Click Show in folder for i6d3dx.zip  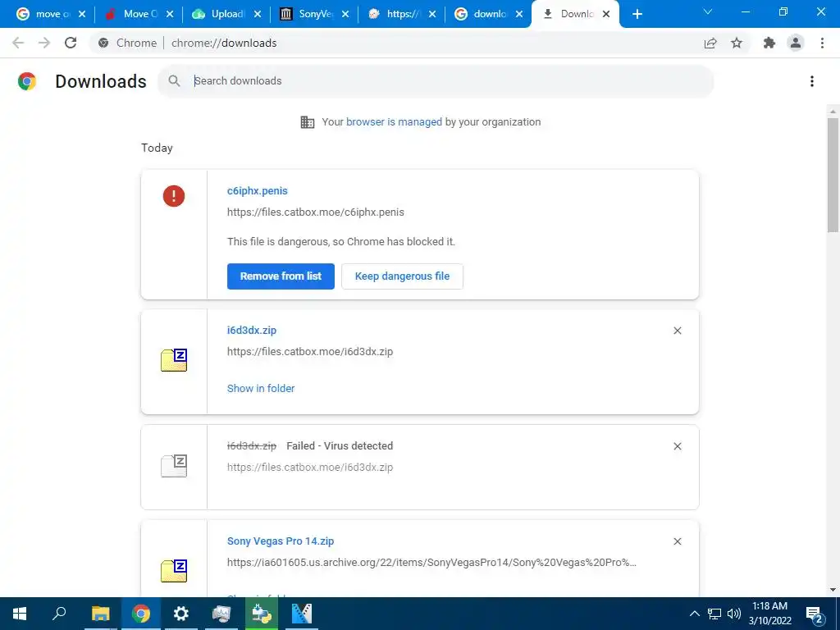coord(261,388)
